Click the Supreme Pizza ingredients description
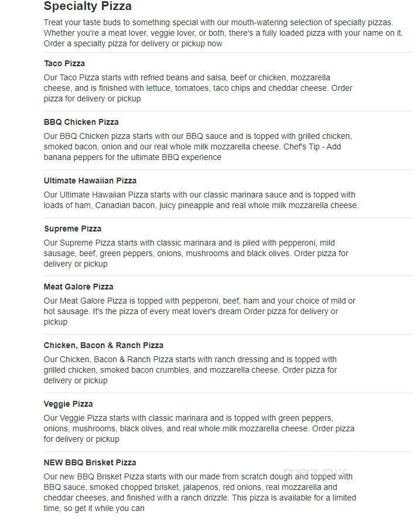Viewport: 420px width, 521px height. [x=196, y=253]
